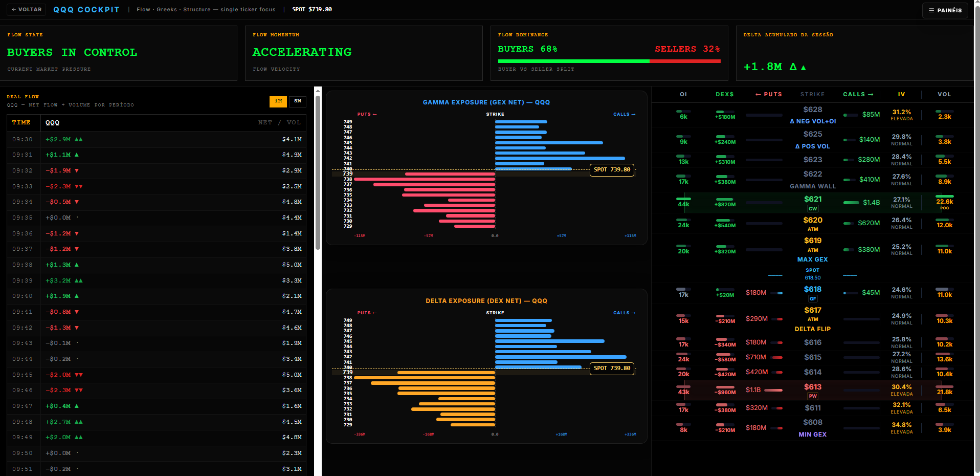Click the $628 NEG VOL+OI strike

(x=813, y=110)
